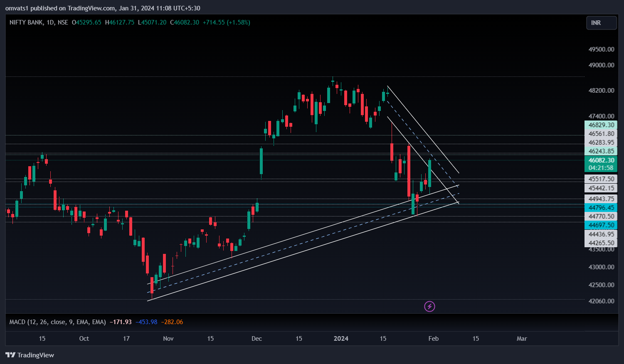Click the high value H46127.75
Viewport: 624px width, 364px height.
[x=120, y=22]
